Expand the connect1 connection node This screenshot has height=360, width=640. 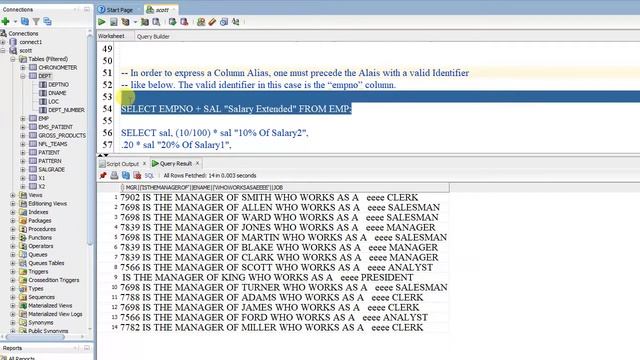[3, 42]
